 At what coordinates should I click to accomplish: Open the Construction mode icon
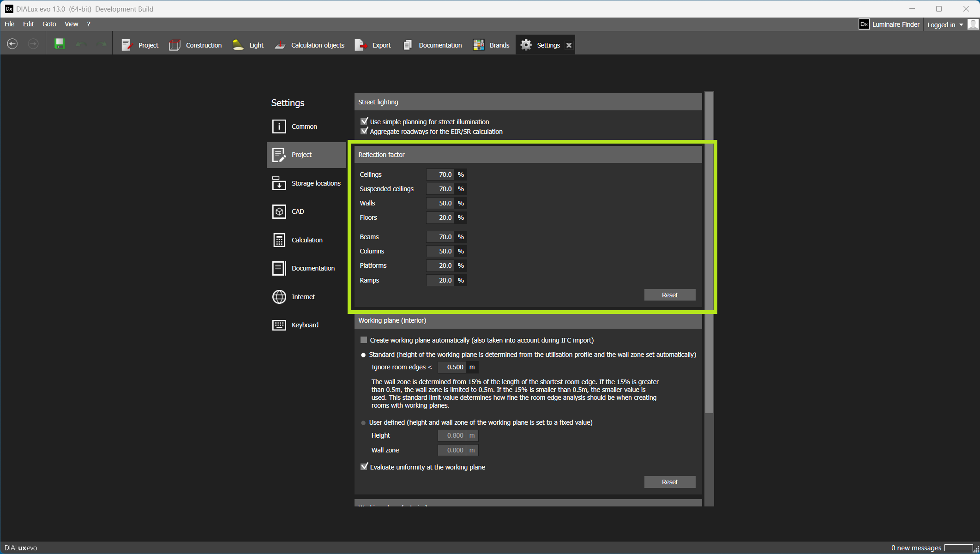click(x=175, y=45)
